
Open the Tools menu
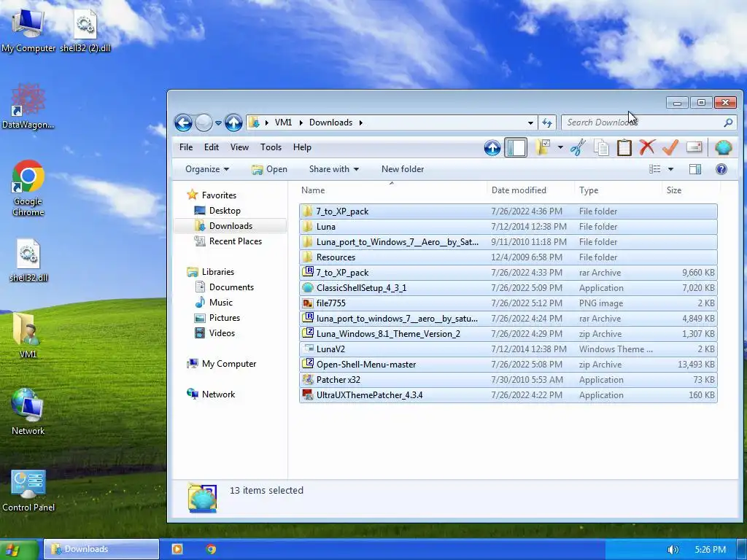pyautogui.click(x=271, y=147)
